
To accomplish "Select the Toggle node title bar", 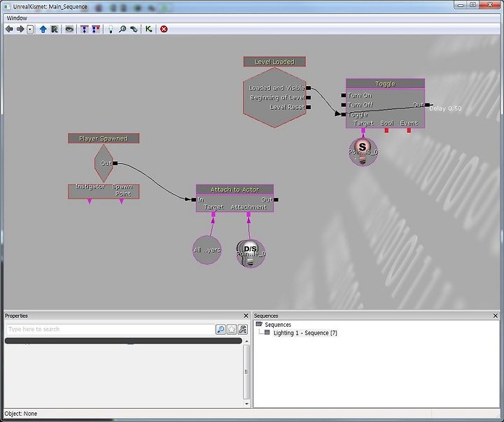I will 385,83.
